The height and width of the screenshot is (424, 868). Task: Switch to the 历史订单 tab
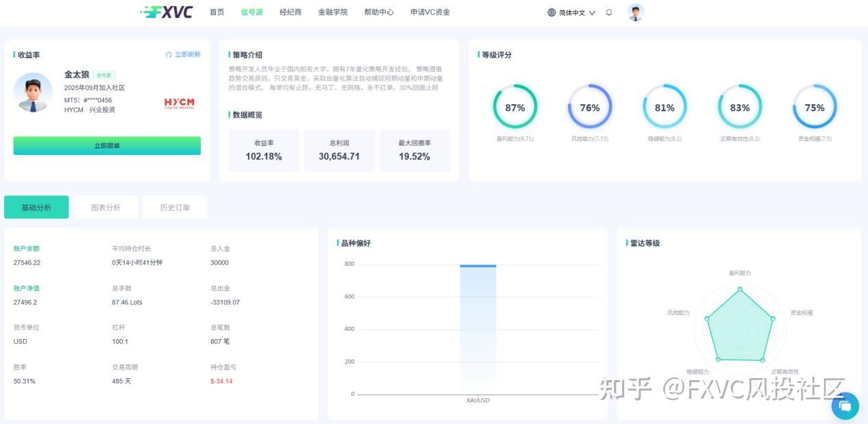pyautogui.click(x=175, y=208)
